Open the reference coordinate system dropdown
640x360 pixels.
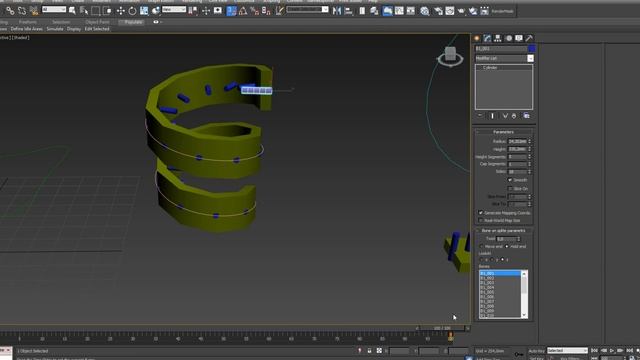(174, 9)
